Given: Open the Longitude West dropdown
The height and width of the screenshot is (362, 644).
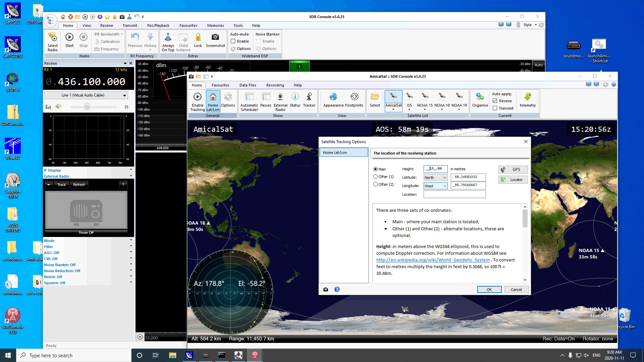Looking at the screenshot, I should tap(435, 186).
